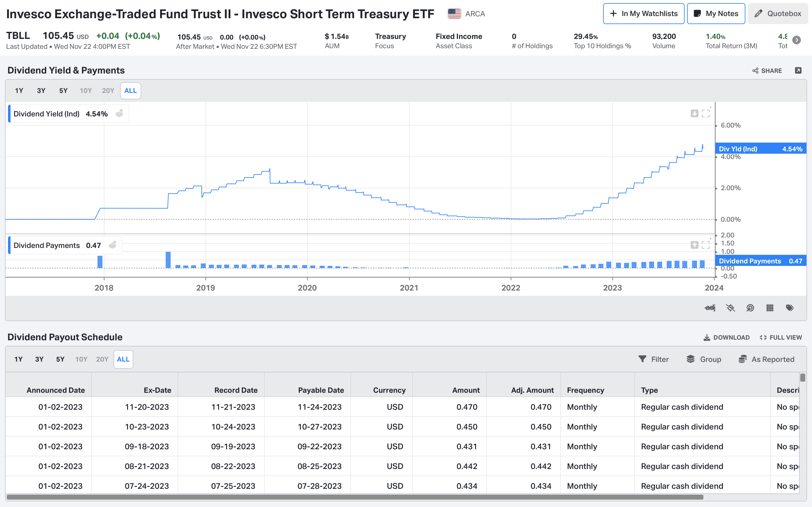Select 3Y range on payout schedule

click(x=39, y=359)
